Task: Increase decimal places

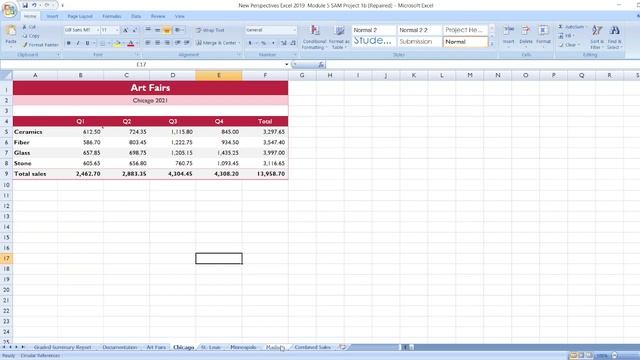Action: 284,43
